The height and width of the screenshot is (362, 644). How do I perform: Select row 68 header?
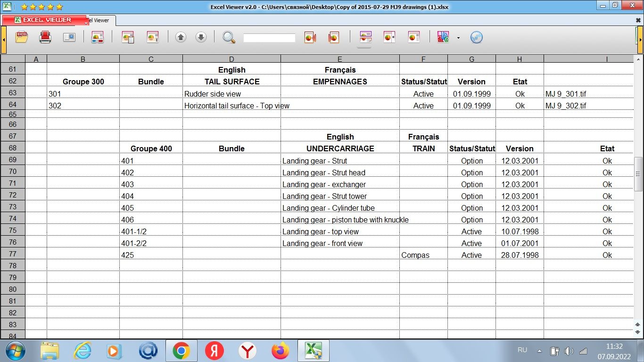(12, 148)
